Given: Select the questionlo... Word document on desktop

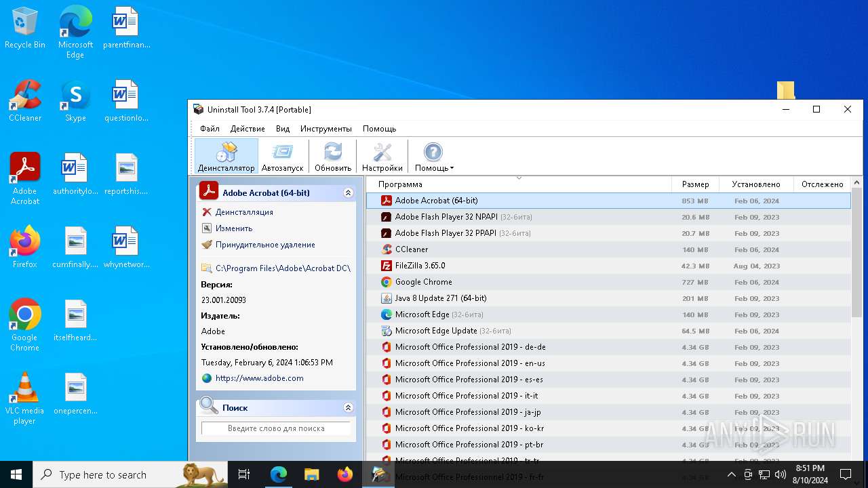Looking at the screenshot, I should point(126,102).
